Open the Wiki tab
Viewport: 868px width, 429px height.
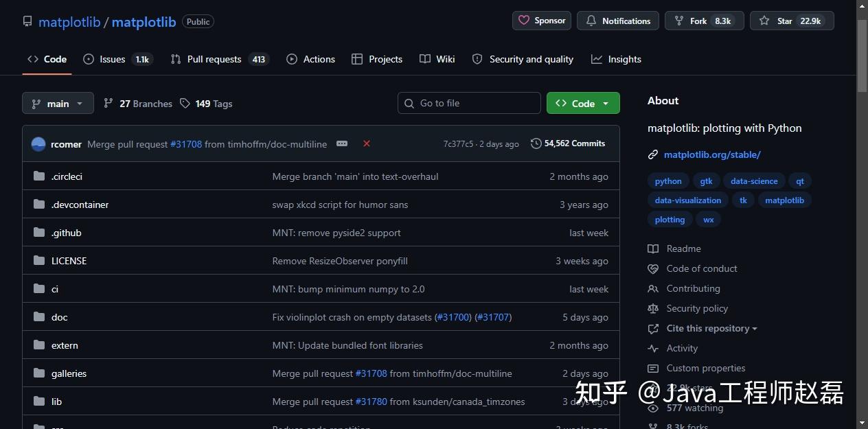(x=437, y=59)
